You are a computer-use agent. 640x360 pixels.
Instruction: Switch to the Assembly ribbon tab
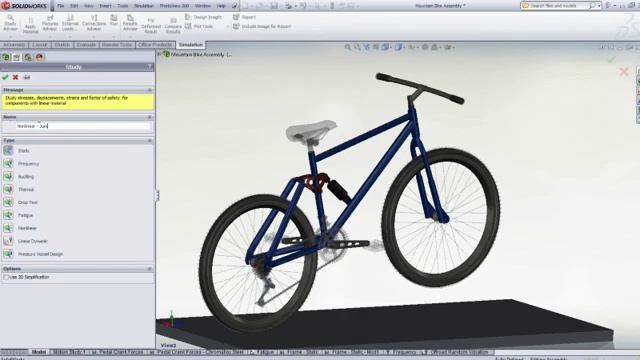(x=14, y=45)
